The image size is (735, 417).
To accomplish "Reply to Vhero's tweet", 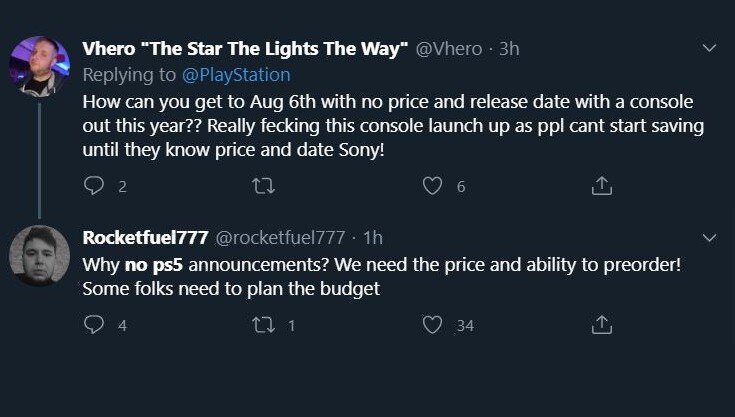I will (x=93, y=186).
